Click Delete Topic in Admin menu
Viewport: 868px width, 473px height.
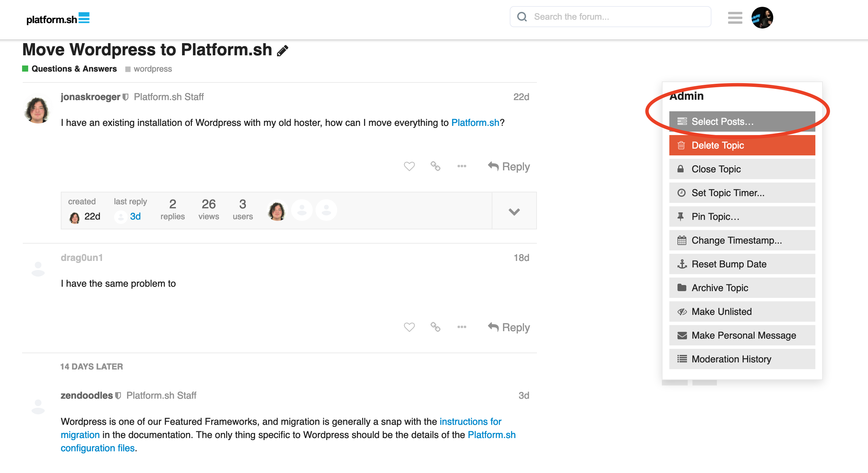742,145
